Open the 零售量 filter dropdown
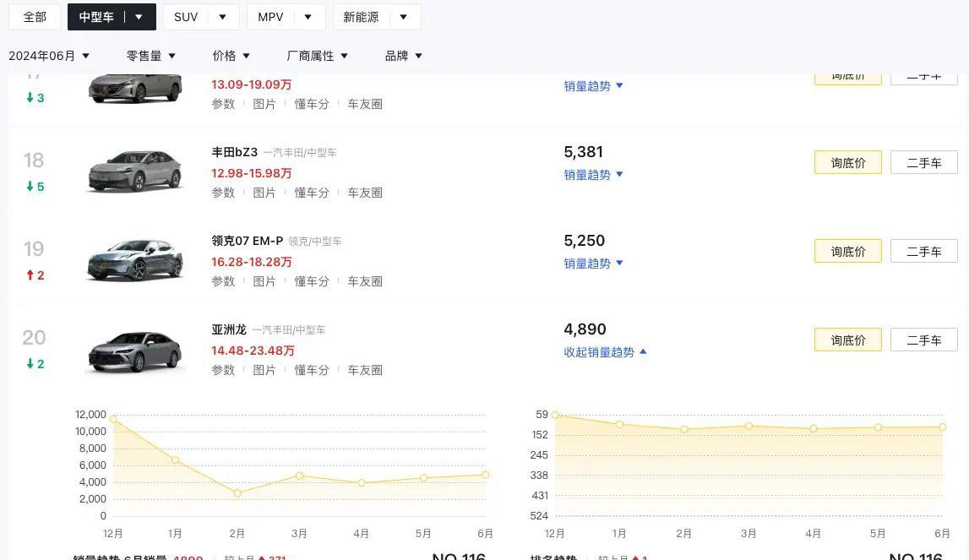969x560 pixels. point(151,56)
